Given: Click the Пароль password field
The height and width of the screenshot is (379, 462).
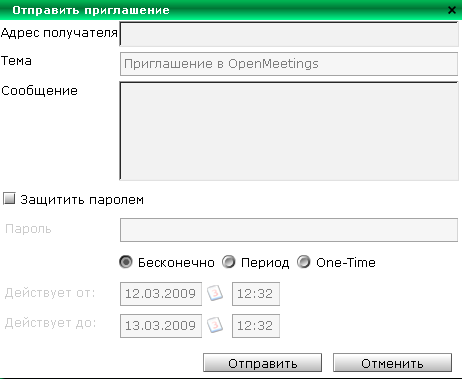Looking at the screenshot, I should tap(289, 230).
